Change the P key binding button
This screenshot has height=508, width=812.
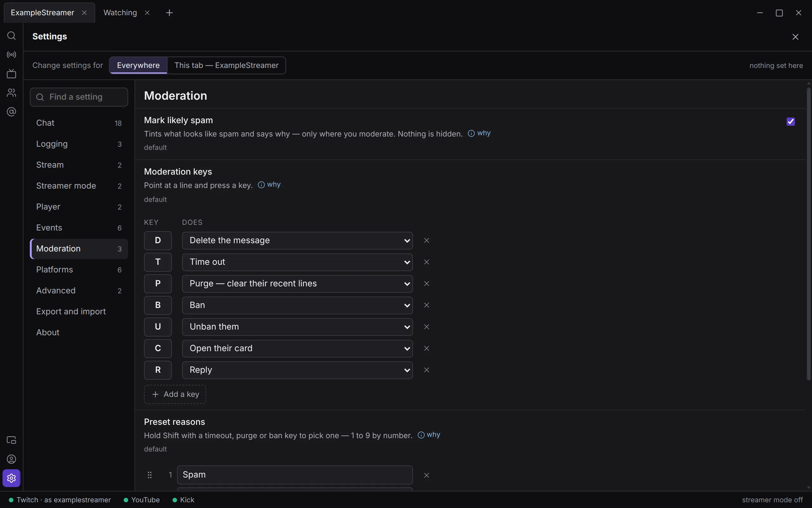tap(158, 284)
